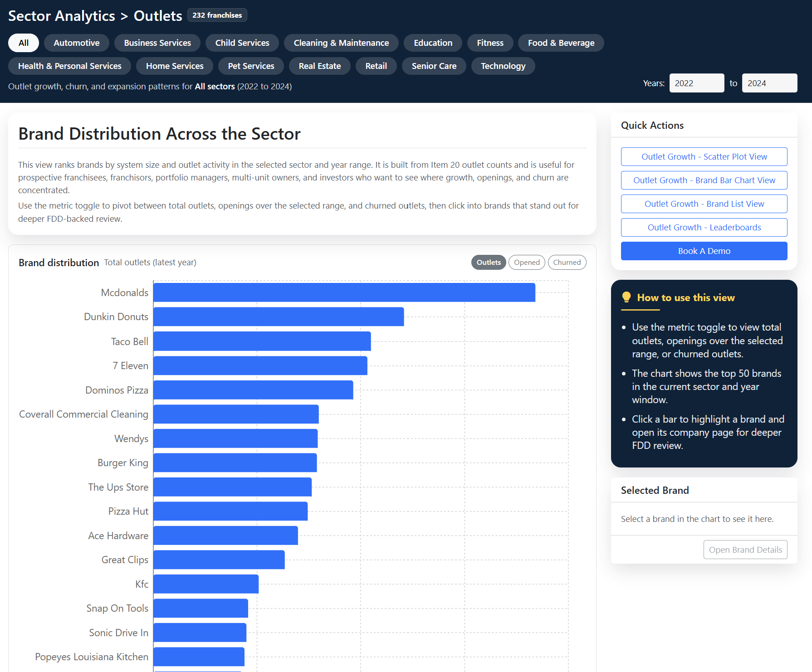Screen dimensions: 812x672
Task: Switch to Technology sector
Action: click(503, 66)
